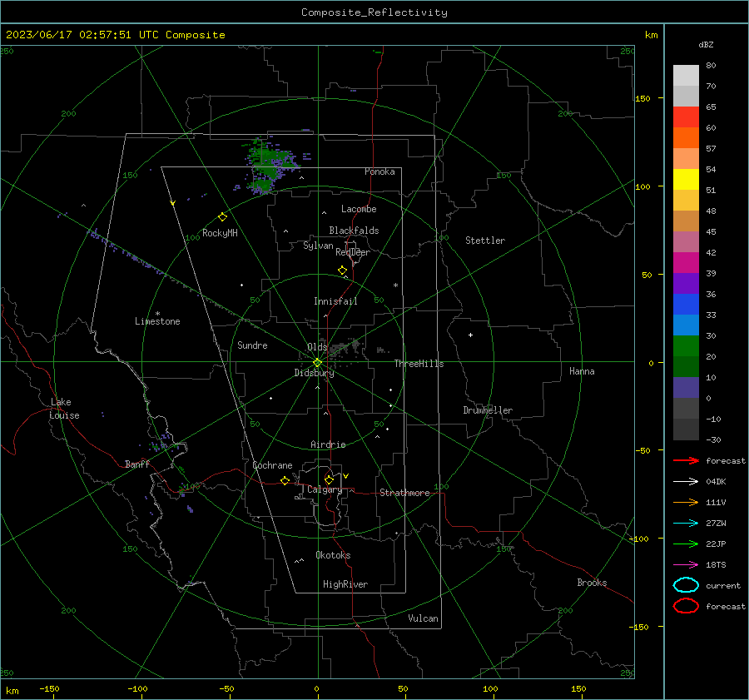Click the Ponoka city label
This screenshot has width=749, height=700.
tap(379, 171)
